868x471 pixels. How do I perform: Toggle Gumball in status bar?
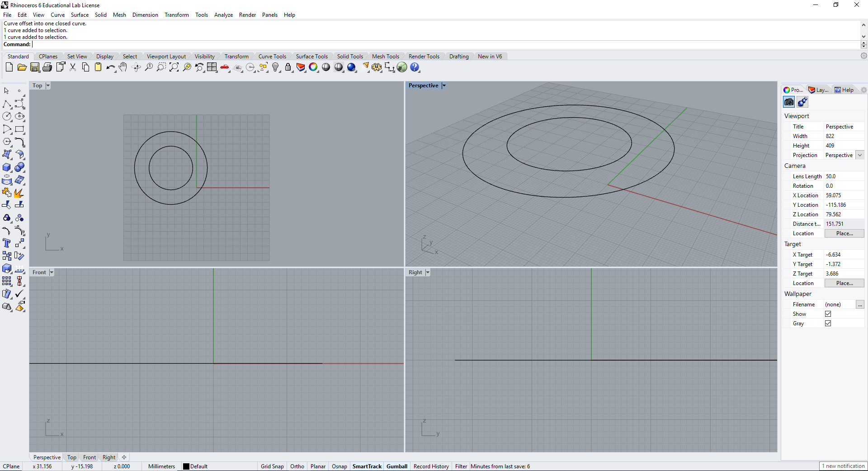tap(397, 466)
